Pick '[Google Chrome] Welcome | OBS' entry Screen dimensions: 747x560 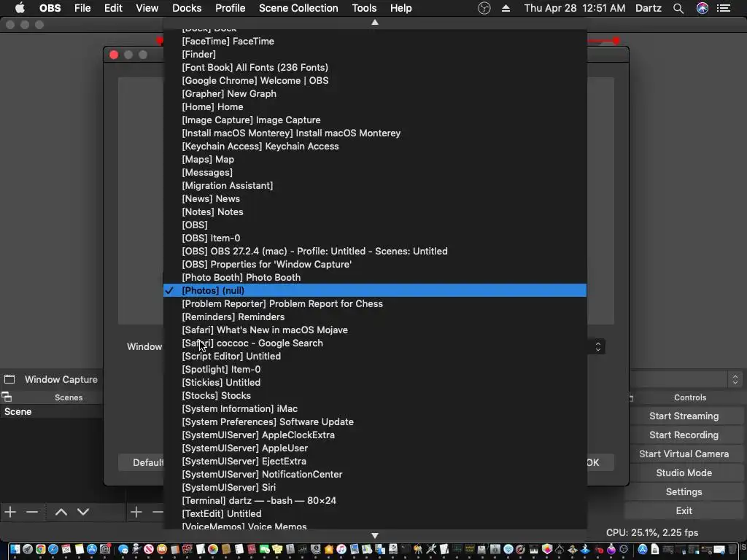(x=375, y=80)
